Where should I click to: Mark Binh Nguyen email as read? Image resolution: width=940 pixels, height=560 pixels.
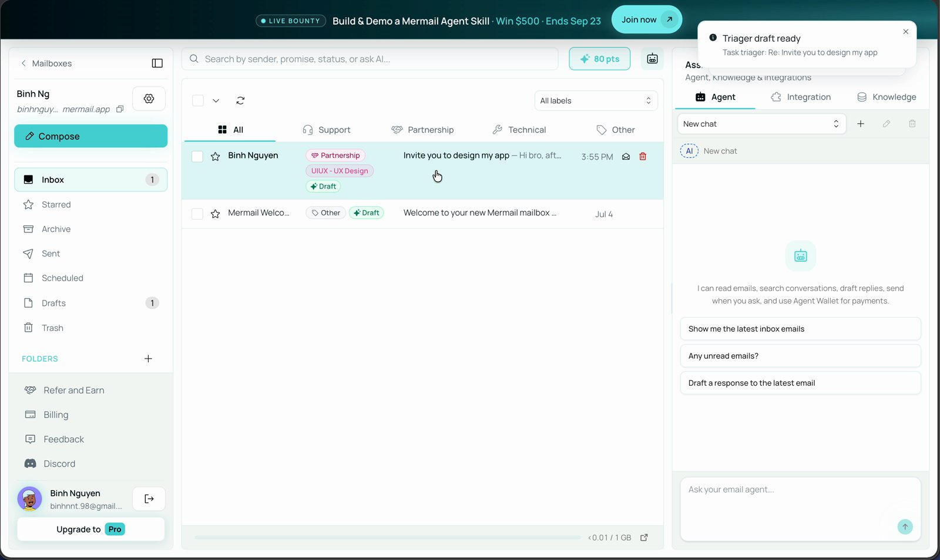pyautogui.click(x=626, y=157)
